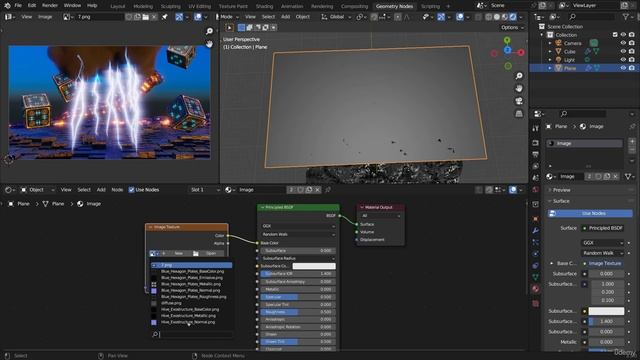Toggle camera view gizmo in viewport

pos(519,101)
